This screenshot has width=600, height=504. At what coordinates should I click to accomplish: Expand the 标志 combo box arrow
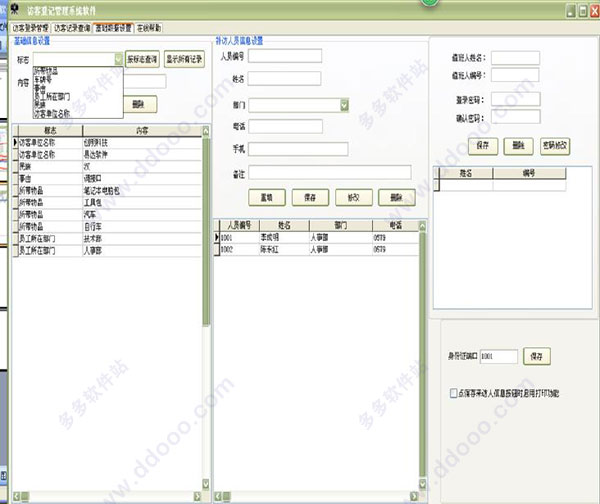[119, 59]
